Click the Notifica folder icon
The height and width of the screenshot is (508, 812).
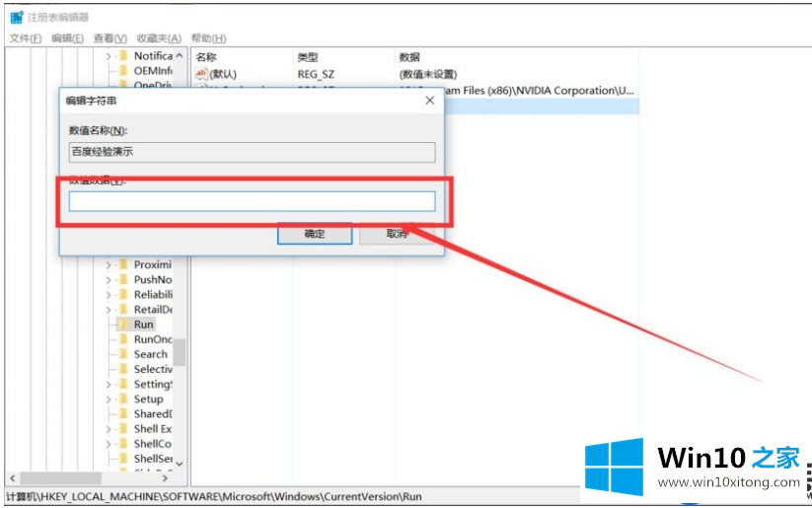(x=123, y=56)
